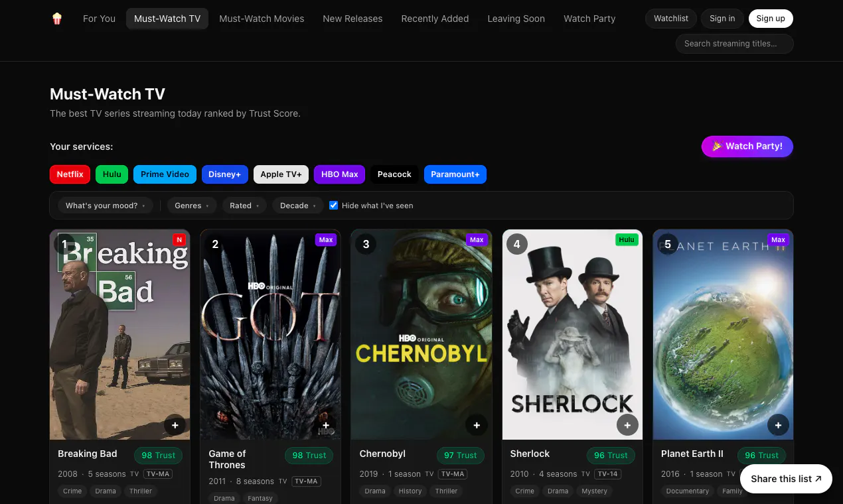Click the Planet Earth II title text
This screenshot has width=843, height=504.
692,454
